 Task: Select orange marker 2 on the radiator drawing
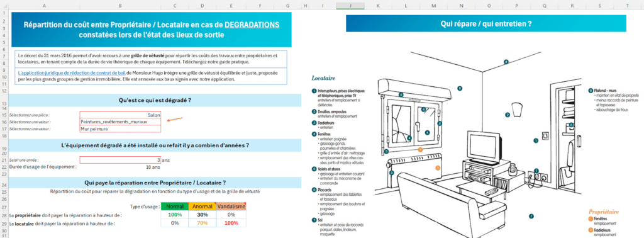pyautogui.click(x=438, y=167)
